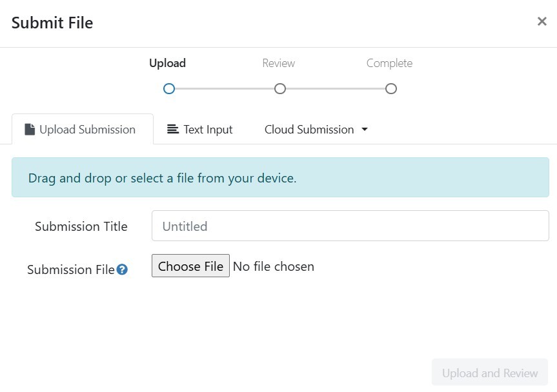Close the Submit File dialog with the X

542,22
